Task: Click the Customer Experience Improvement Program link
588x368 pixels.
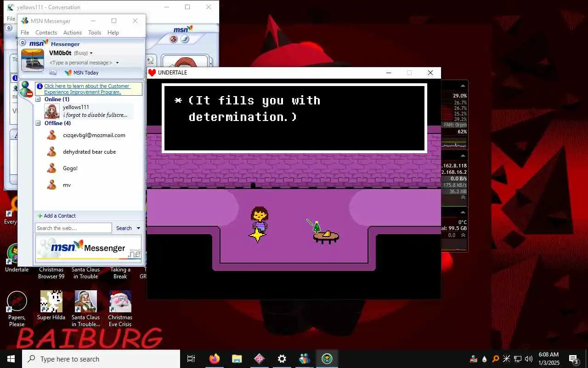Action: [x=87, y=89]
